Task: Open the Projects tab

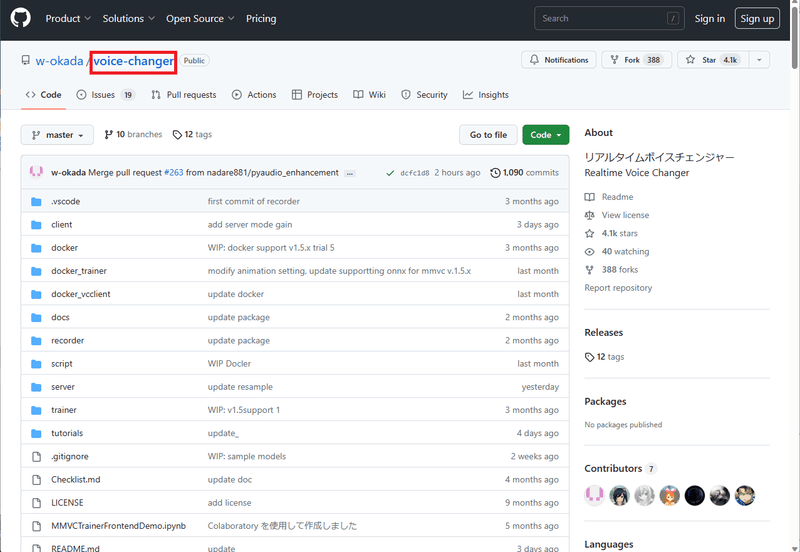Action: point(315,95)
